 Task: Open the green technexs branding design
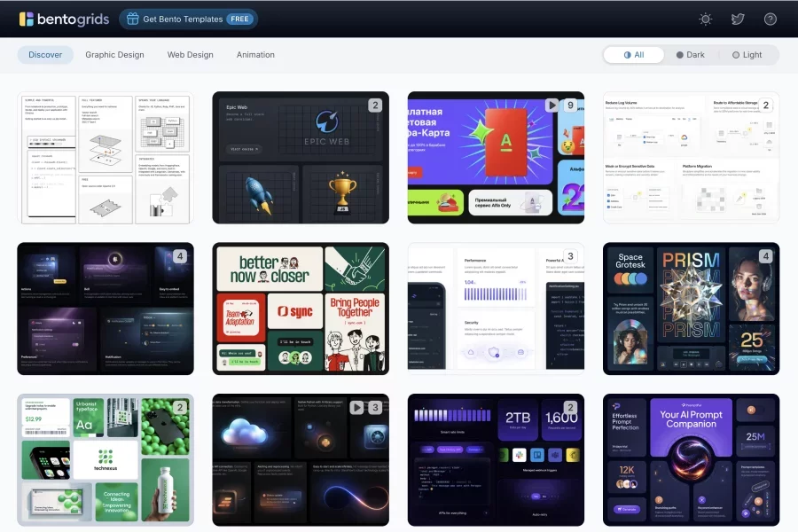tap(106, 459)
